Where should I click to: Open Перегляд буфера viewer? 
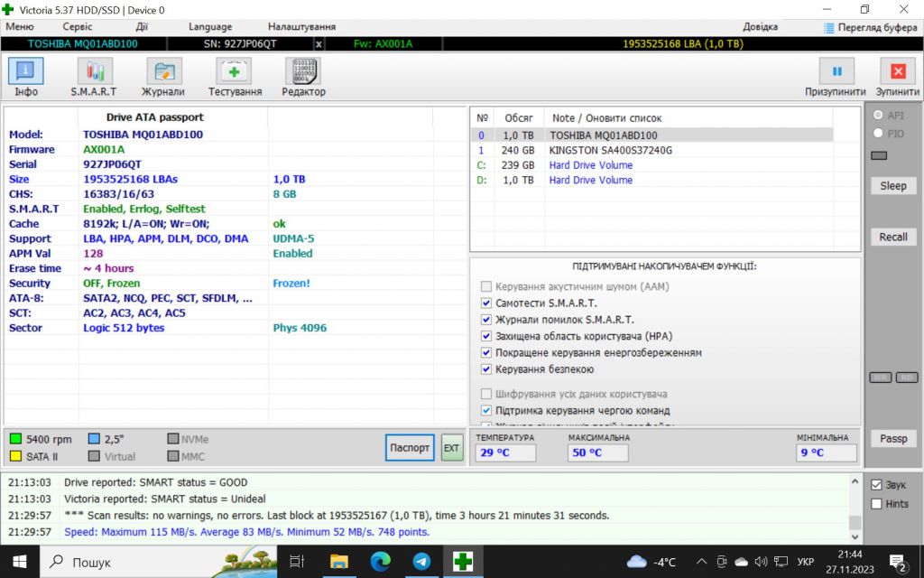pos(871,27)
